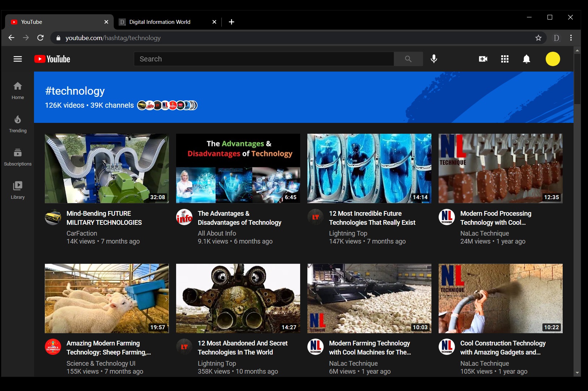Screen dimensions: 588x391
Task: Start a voice search with the microphone
Action: click(x=434, y=59)
